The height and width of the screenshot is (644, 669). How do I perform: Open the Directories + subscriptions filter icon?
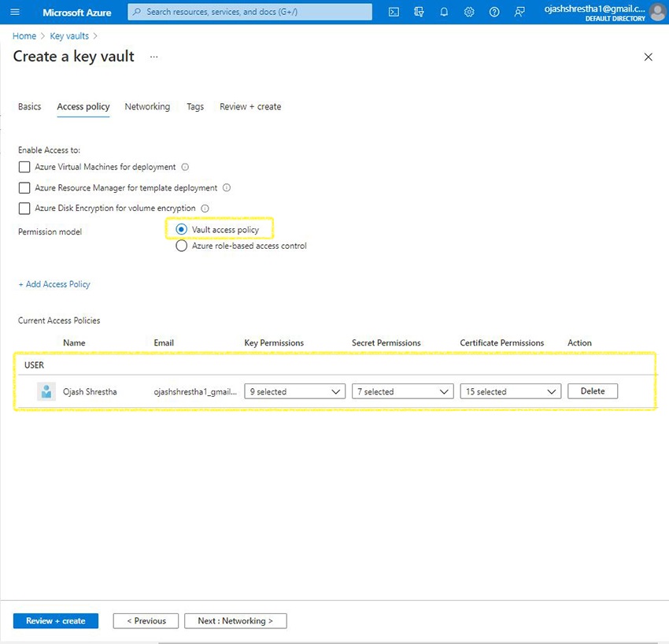pyautogui.click(x=419, y=12)
